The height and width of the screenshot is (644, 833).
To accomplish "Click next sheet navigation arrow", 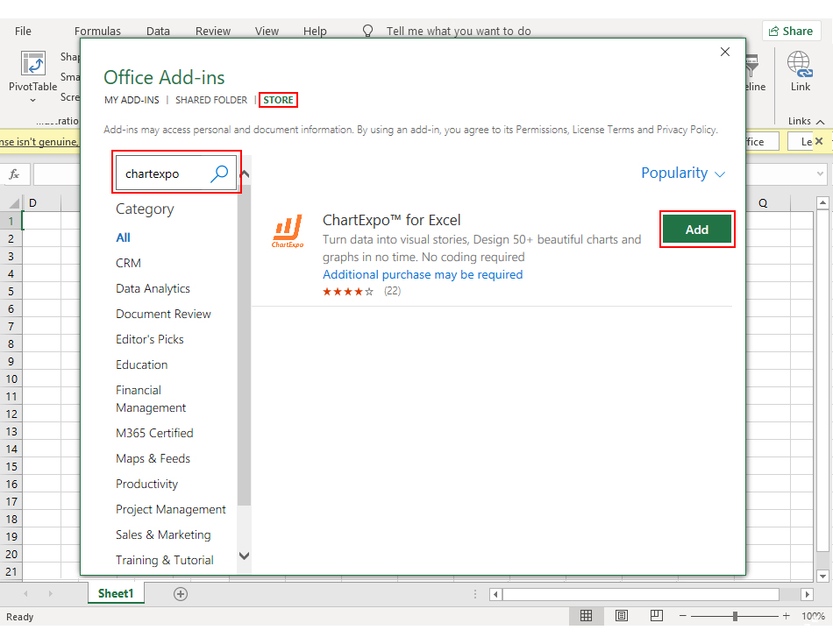I will tap(51, 593).
